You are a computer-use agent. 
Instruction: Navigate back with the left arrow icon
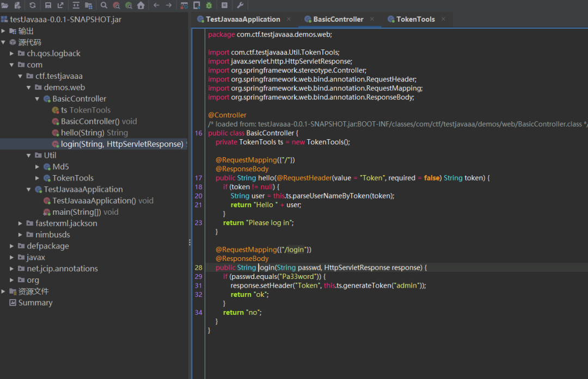click(156, 5)
